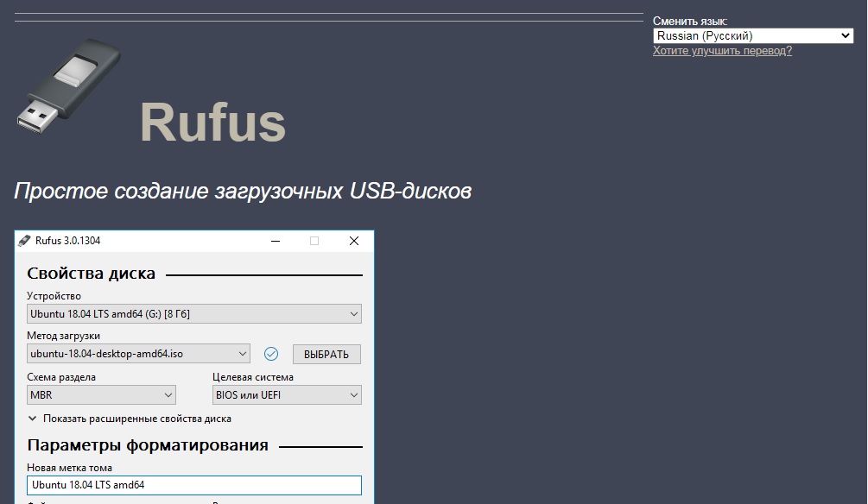This screenshot has width=868, height=504.
Task: Open the Устройство device dropdown
Action: tap(194, 313)
